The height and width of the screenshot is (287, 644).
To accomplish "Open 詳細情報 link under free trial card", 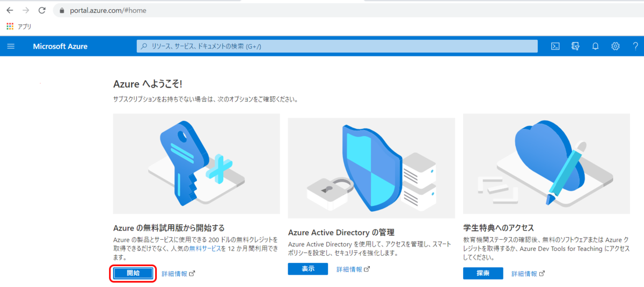I will tap(178, 274).
